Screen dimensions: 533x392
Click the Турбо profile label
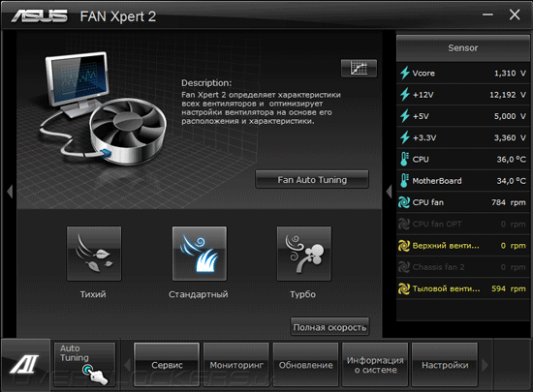[303, 294]
